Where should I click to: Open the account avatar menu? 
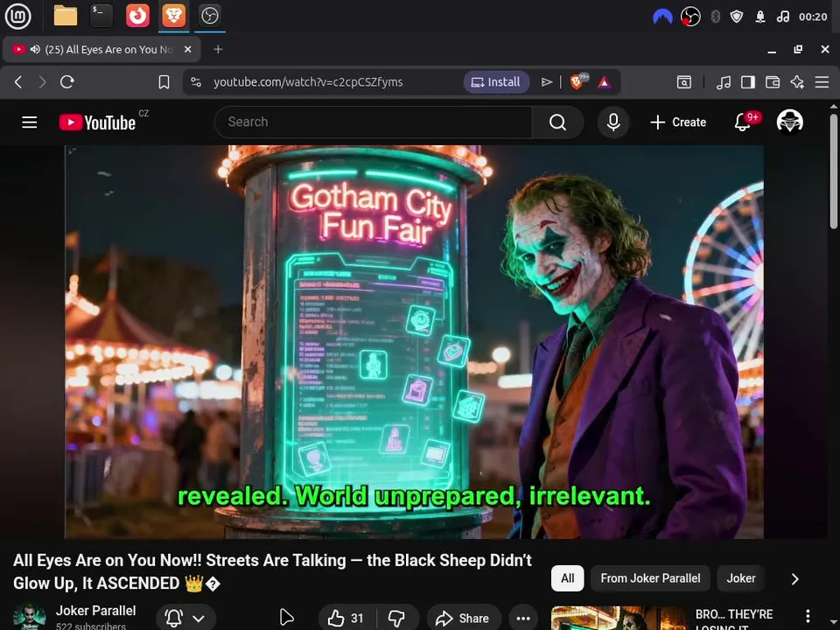(789, 122)
